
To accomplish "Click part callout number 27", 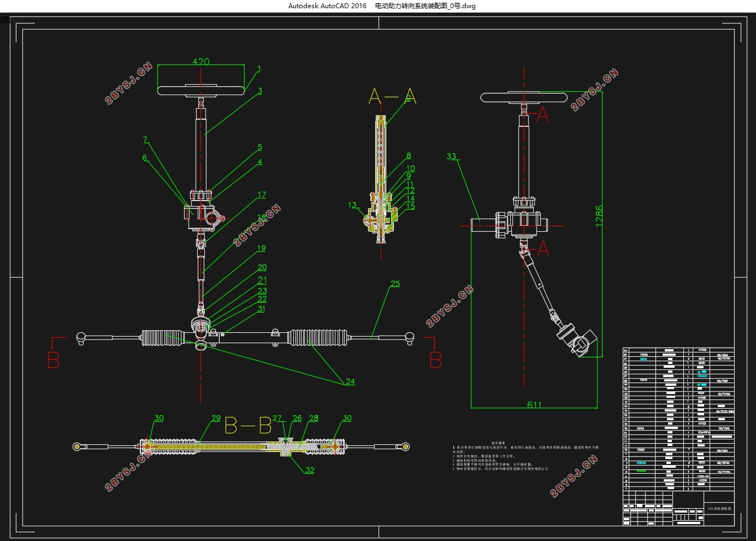I will click(277, 418).
